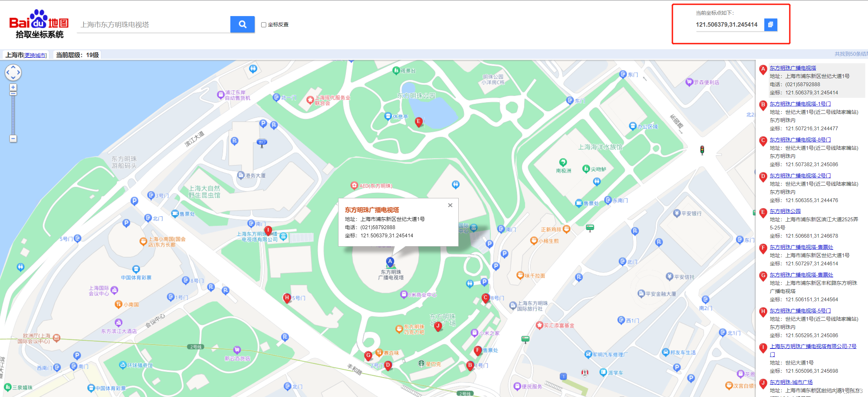868x397 pixels.
Task: Click result A coordinate text 121.506379,31.245414
Action: (x=812, y=93)
